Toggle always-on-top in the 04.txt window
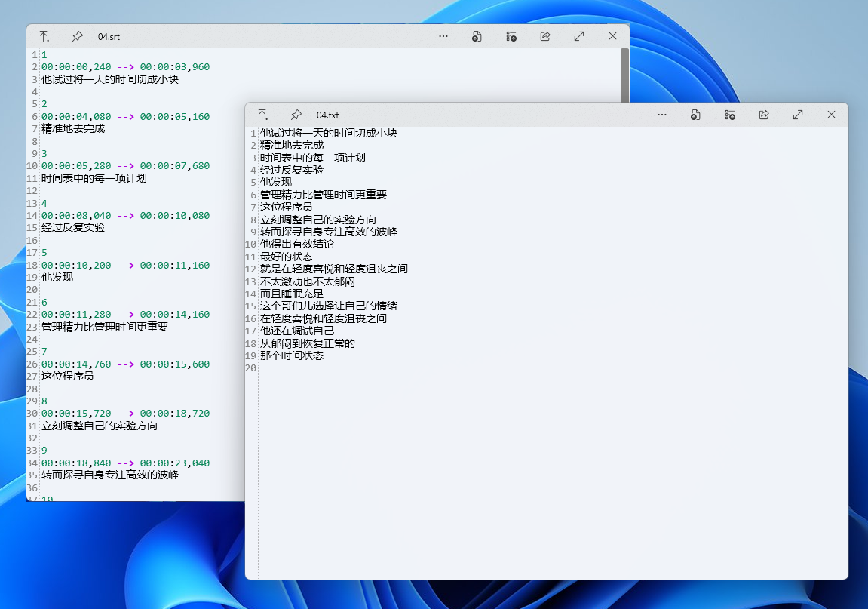 [x=262, y=115]
